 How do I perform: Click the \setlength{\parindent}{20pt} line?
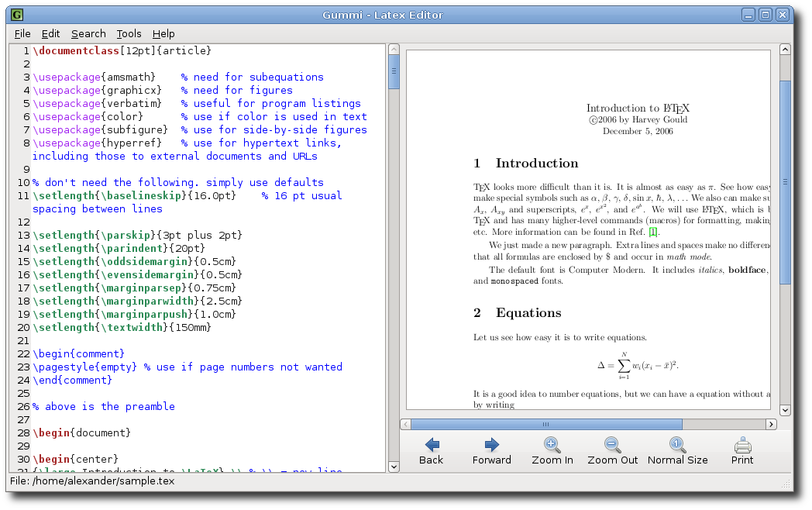tap(119, 249)
